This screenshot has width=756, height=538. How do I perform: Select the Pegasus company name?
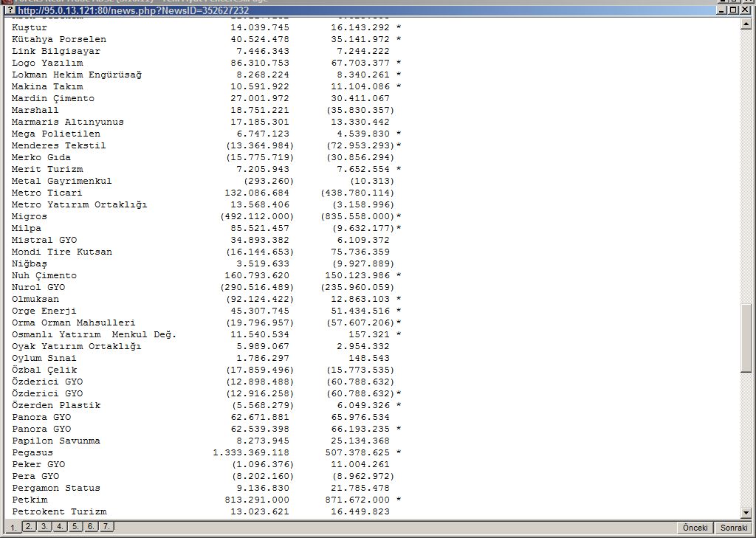[32, 452]
